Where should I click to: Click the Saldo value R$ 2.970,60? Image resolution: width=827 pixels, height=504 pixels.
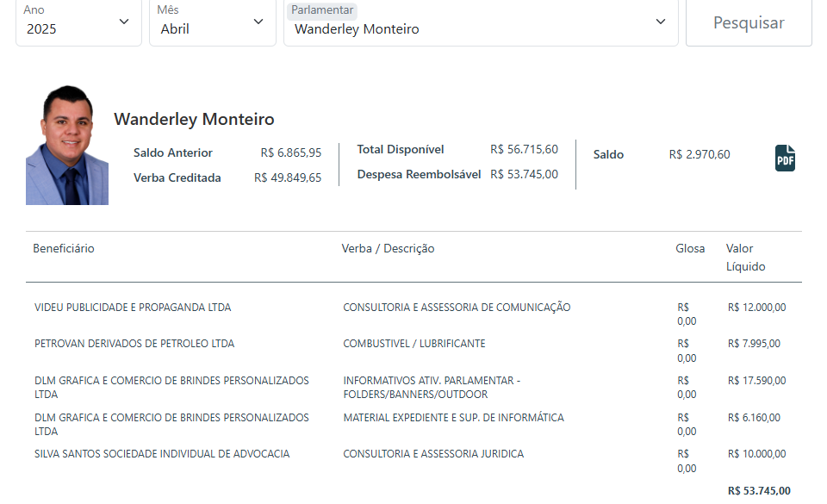699,155
